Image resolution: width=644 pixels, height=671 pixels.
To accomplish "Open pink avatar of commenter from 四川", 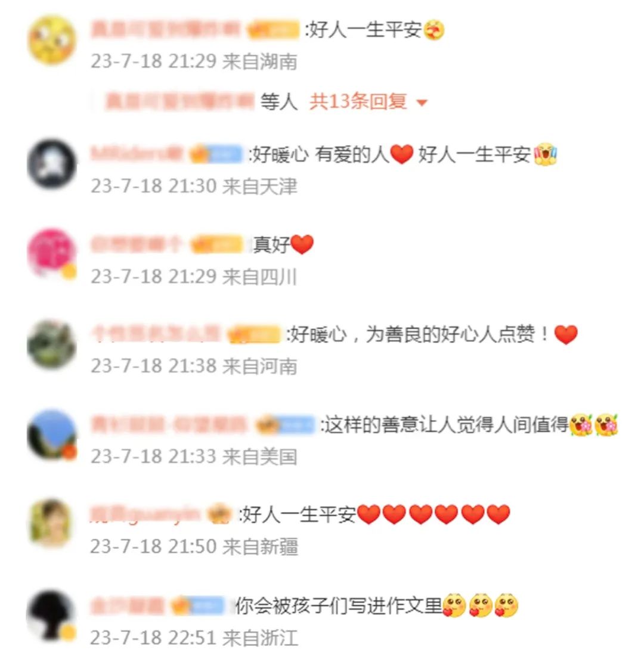I will [52, 253].
